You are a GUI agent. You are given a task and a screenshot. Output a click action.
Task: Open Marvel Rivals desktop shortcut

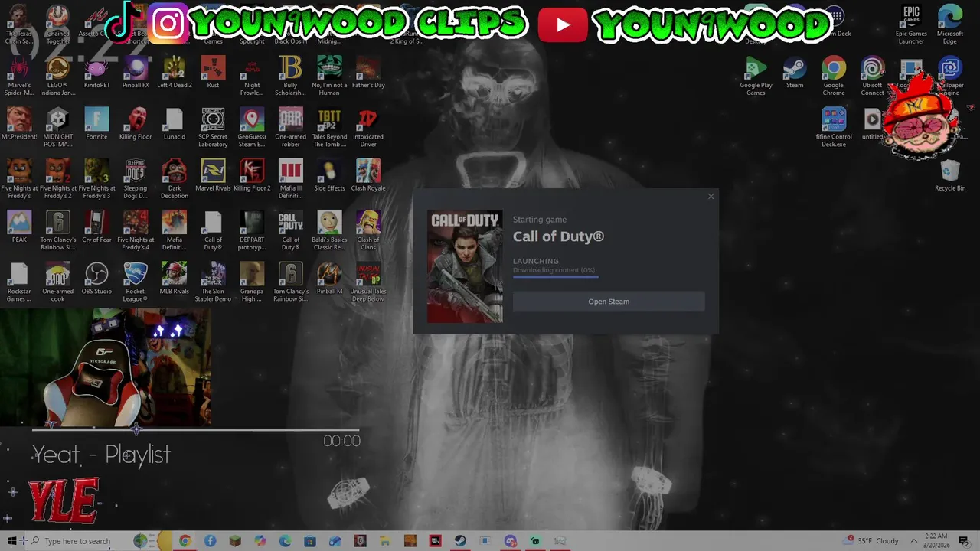(213, 175)
